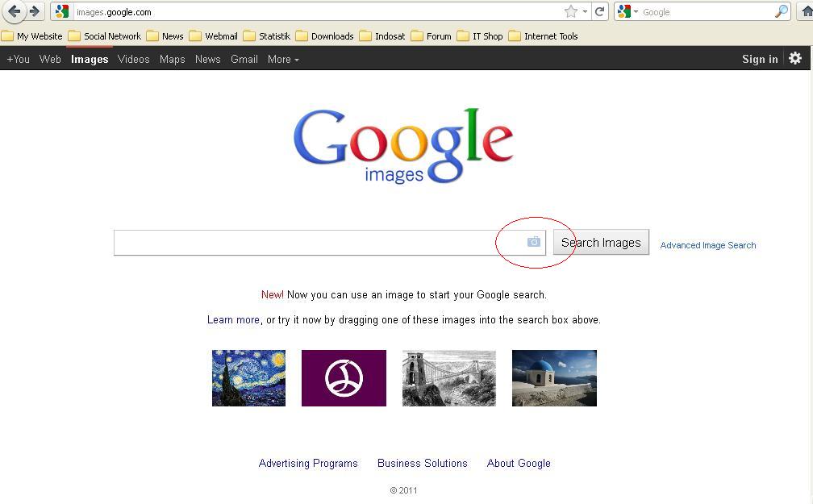Open the Google options gear icon

point(794,58)
